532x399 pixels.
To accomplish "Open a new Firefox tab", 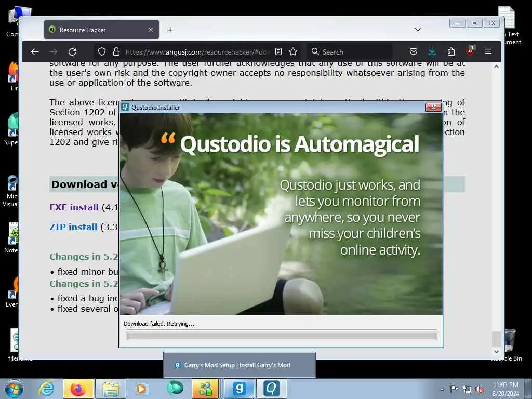I will coord(170,30).
